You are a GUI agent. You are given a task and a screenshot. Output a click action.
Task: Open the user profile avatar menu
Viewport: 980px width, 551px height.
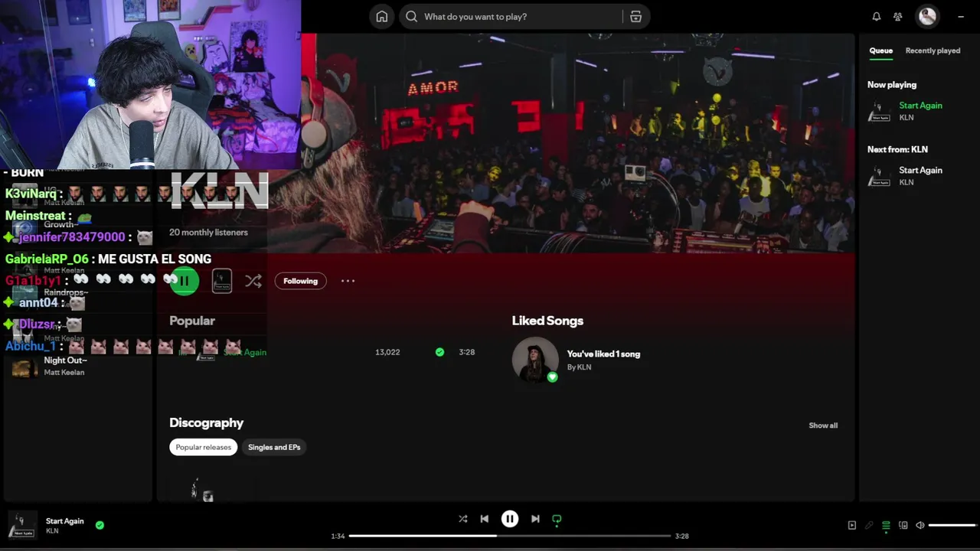927,16
